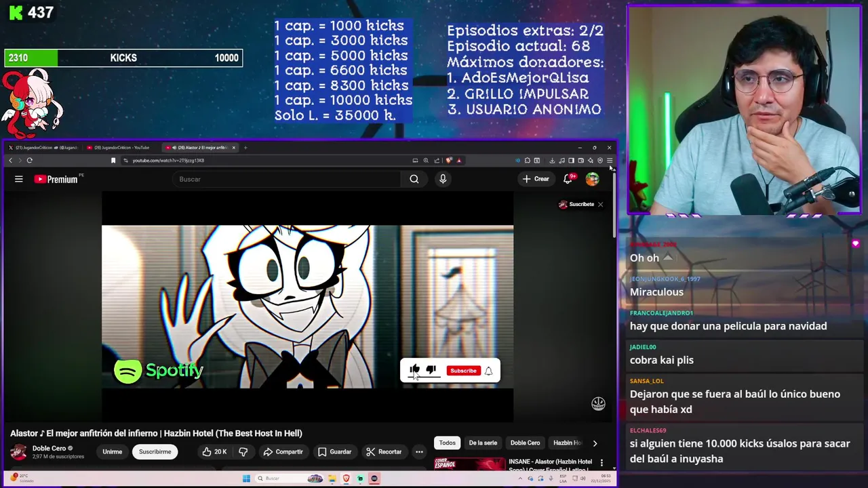Switch to the JugandorCriticon X tab
Image resolution: width=868 pixels, height=488 pixels.
(43, 147)
